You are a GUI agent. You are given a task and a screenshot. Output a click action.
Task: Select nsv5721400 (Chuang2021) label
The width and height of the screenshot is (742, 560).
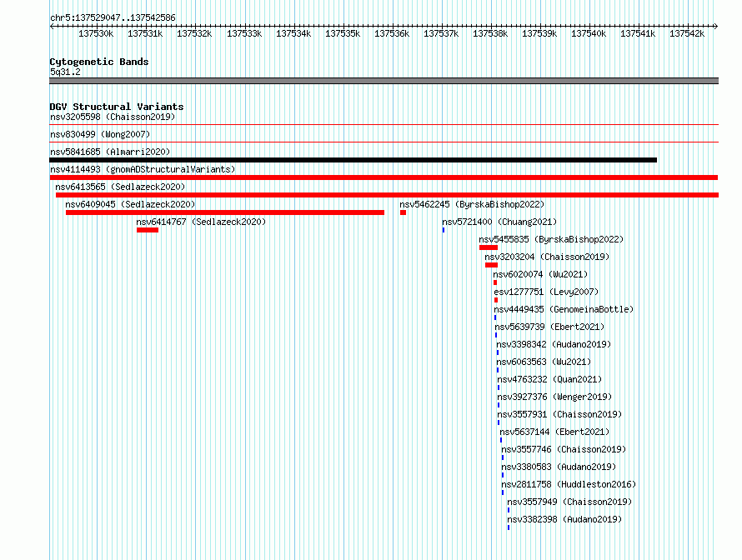[x=499, y=222]
